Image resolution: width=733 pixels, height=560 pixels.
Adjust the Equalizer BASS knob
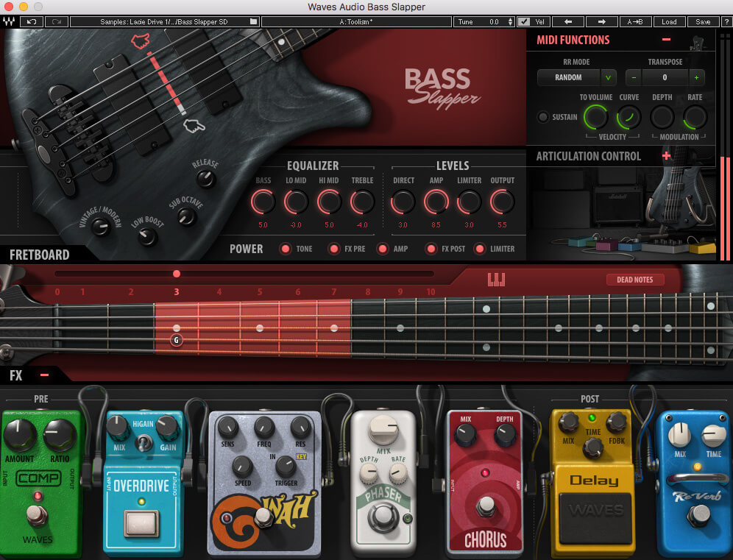[263, 202]
